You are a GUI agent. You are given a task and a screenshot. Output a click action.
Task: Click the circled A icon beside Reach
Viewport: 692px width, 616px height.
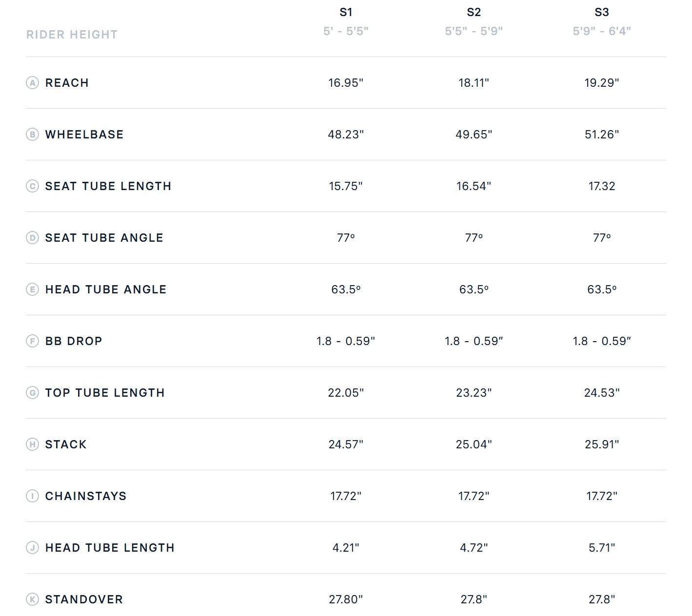[x=32, y=83]
